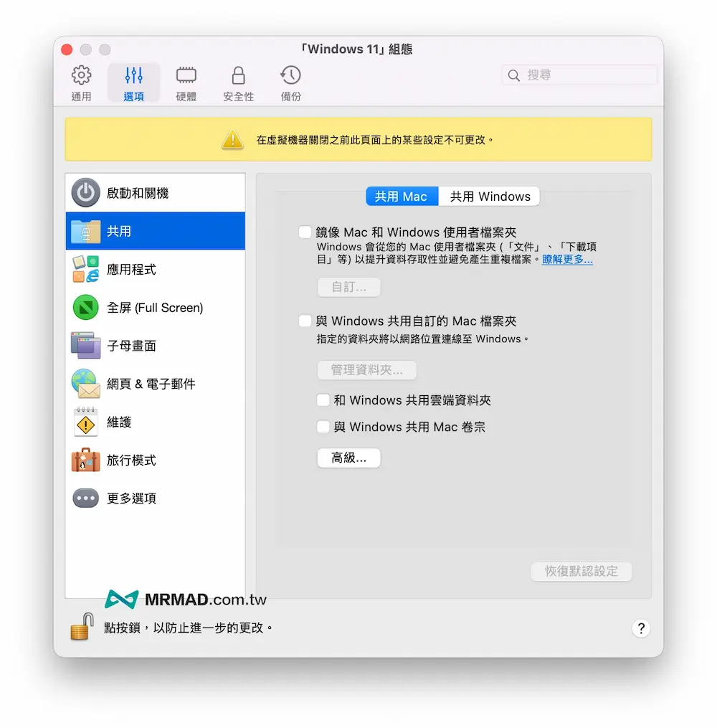This screenshot has width=717, height=728.
Task: Select the 共用 Mac tab
Action: pyautogui.click(x=402, y=196)
